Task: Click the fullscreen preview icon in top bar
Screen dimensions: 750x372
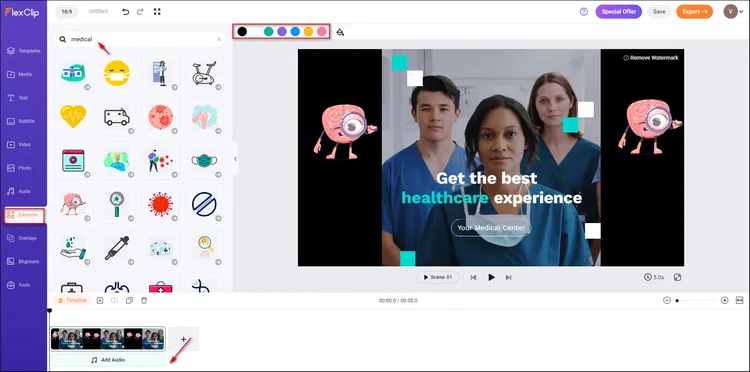Action: [157, 11]
